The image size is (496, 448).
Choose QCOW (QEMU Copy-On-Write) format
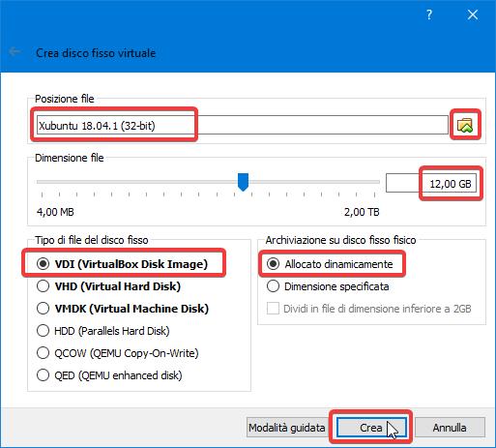click(x=117, y=353)
